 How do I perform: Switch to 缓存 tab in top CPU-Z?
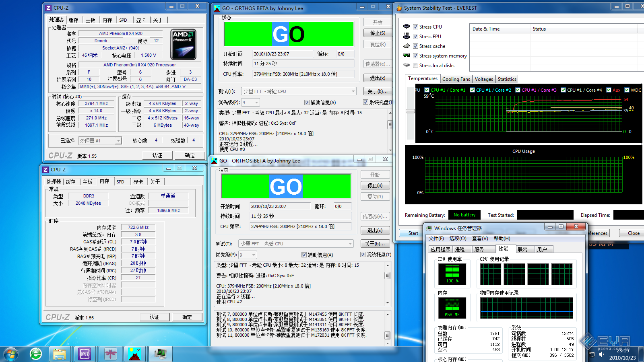[73, 20]
